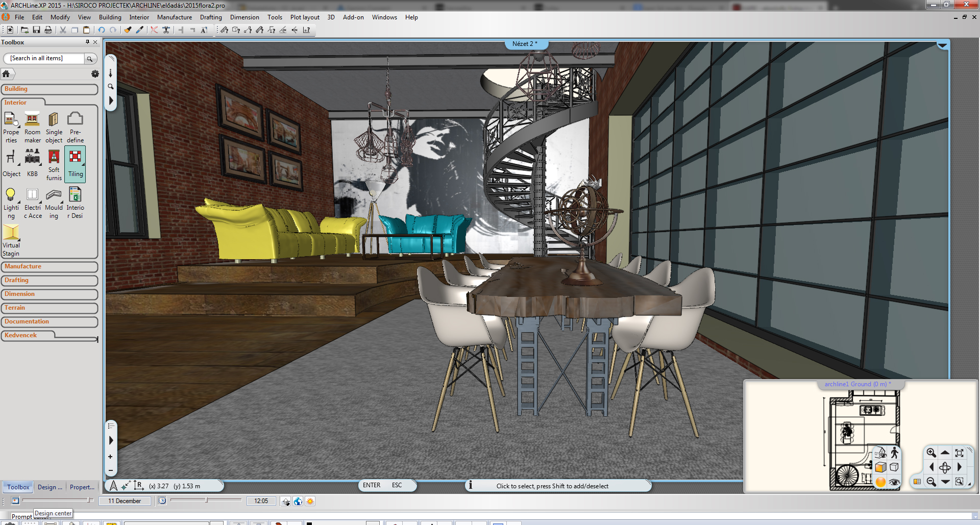
Task: Select the Room maker tool
Action: pyautogui.click(x=32, y=128)
